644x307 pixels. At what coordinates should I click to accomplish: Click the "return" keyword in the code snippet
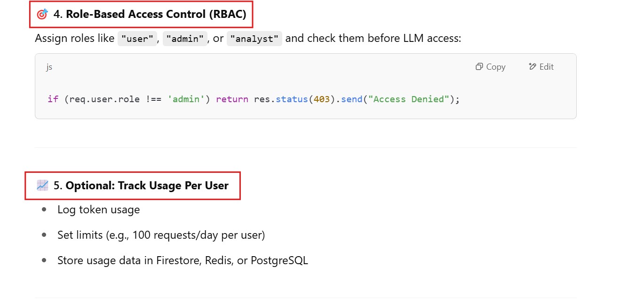232,99
